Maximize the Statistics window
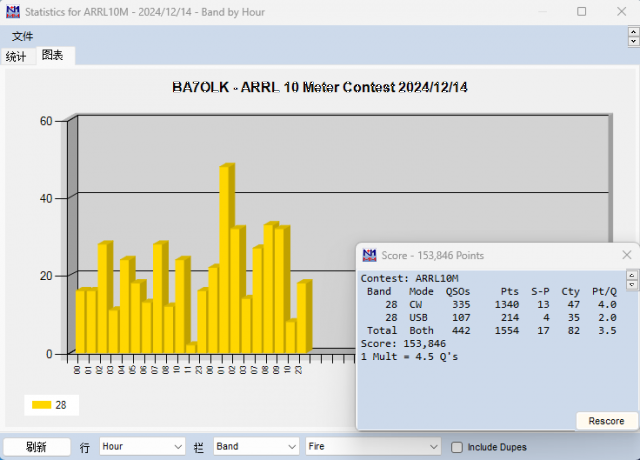This screenshot has width=640, height=460. (x=582, y=11)
